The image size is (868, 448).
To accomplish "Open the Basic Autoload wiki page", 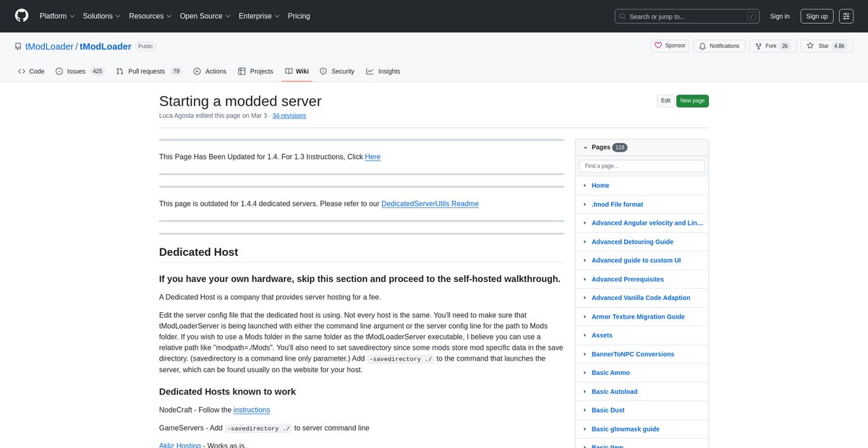I will click(x=615, y=392).
